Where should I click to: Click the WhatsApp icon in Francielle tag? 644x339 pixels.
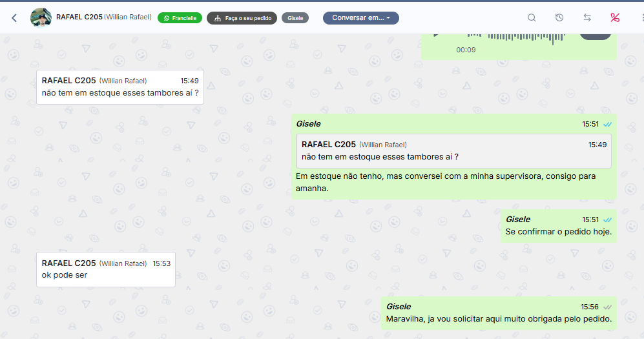pyautogui.click(x=167, y=18)
